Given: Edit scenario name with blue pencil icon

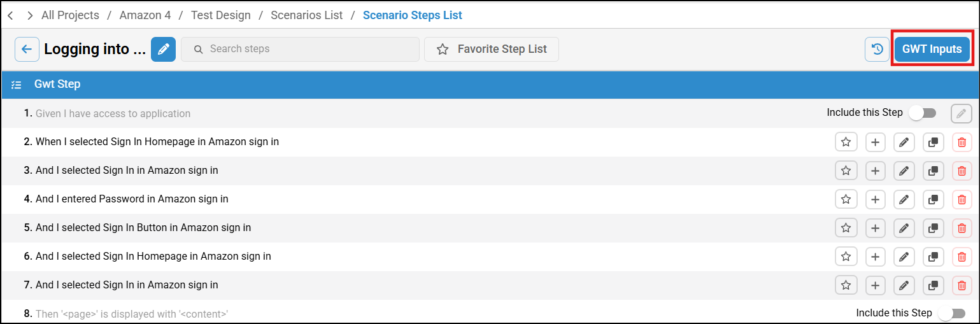Looking at the screenshot, I should [163, 49].
